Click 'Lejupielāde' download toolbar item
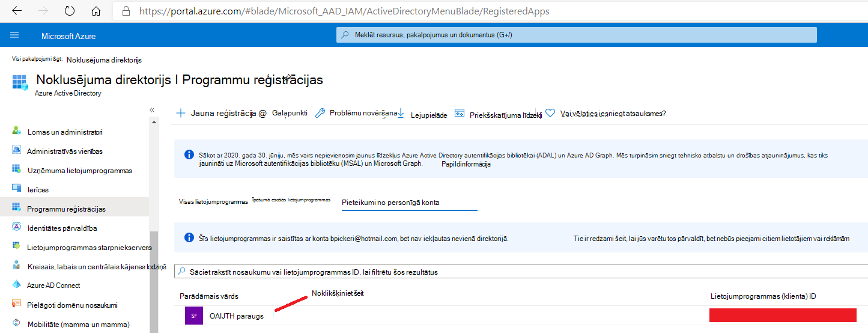This screenshot has height=333, width=868. click(423, 114)
